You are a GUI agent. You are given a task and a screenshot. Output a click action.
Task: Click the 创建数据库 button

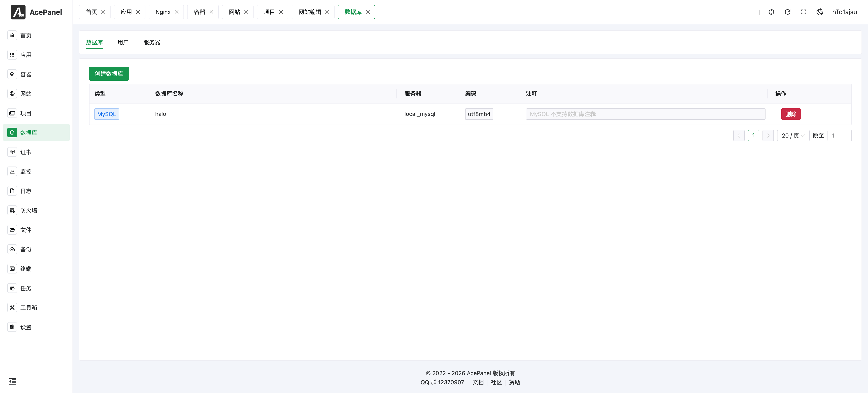click(109, 74)
